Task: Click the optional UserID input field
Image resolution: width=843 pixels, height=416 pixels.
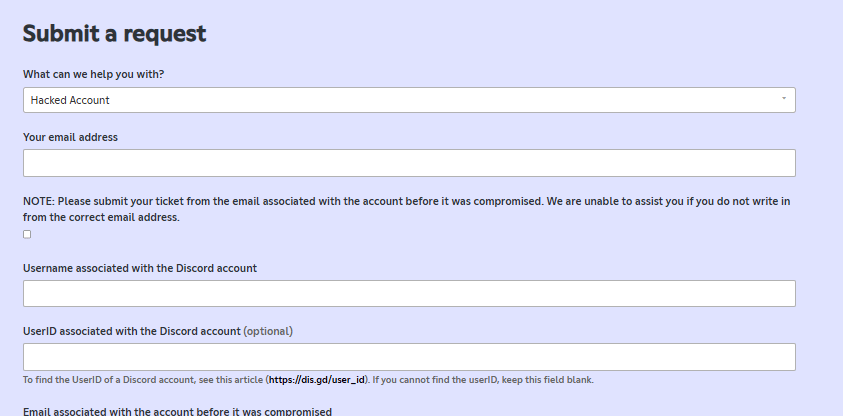Action: point(408,357)
